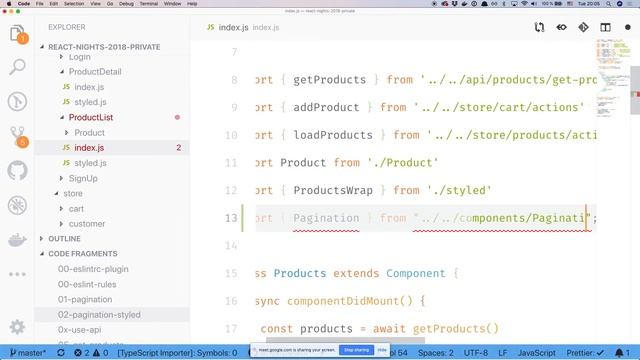Click the editor horizontal scrollbar
The image size is (640, 360).
345,340
